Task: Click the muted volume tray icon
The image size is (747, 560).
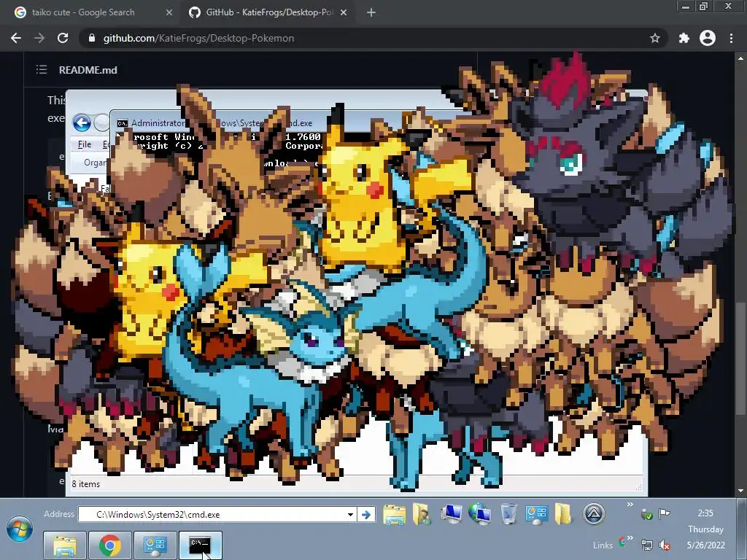Action: pyautogui.click(x=664, y=545)
